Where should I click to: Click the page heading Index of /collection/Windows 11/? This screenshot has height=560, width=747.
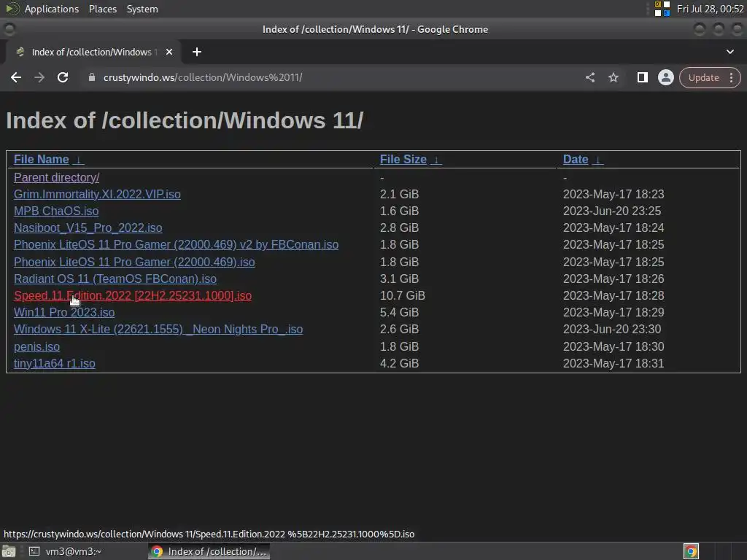[x=185, y=120]
